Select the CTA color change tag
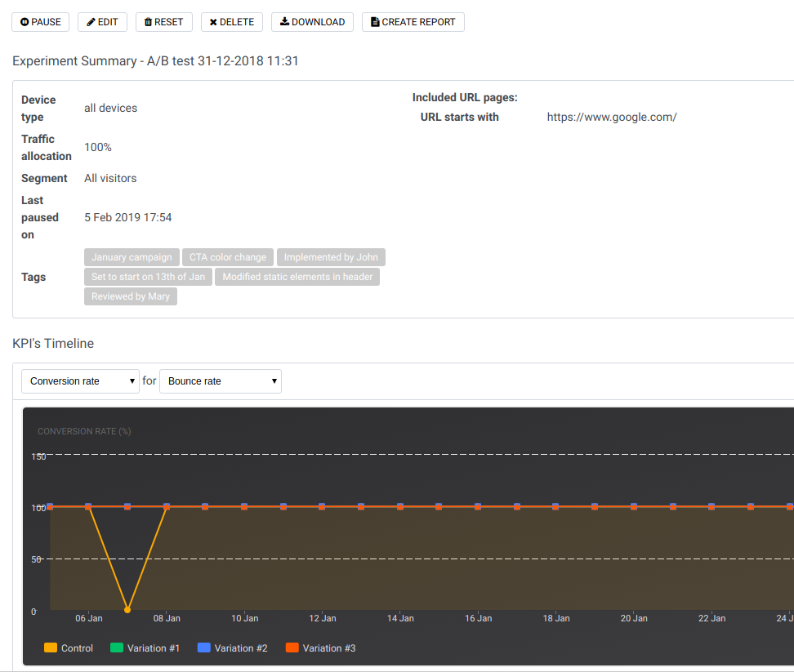This screenshot has width=794, height=672. 228,257
